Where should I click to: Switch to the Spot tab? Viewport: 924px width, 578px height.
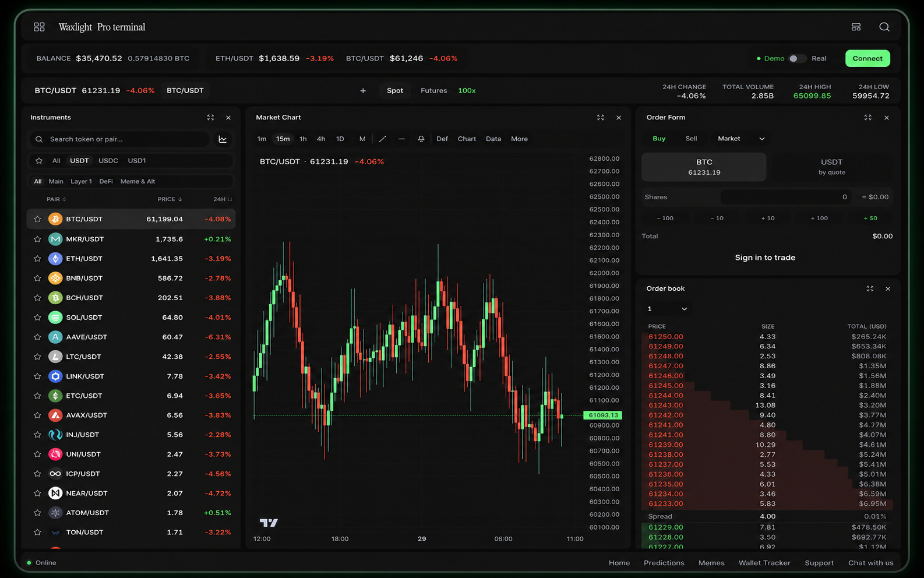395,90
